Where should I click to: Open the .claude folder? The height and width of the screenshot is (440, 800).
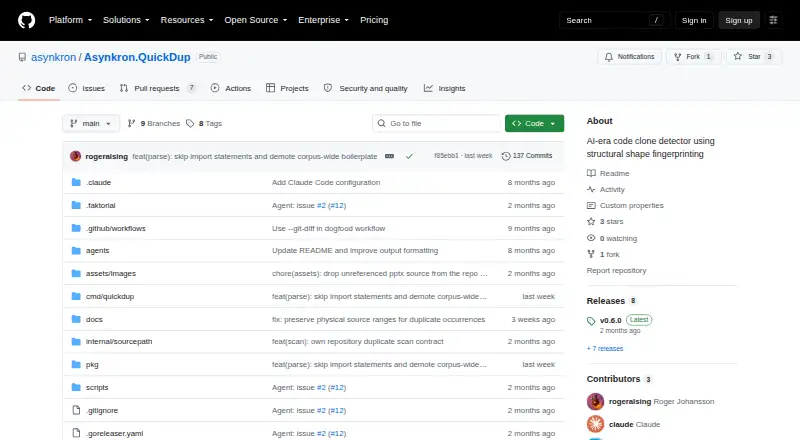pyautogui.click(x=98, y=182)
